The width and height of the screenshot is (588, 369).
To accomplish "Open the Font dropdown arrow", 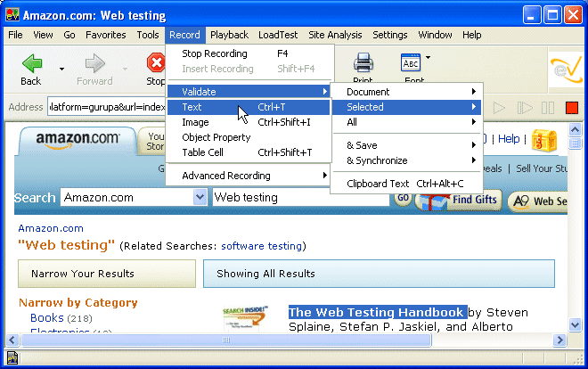I will (428, 57).
